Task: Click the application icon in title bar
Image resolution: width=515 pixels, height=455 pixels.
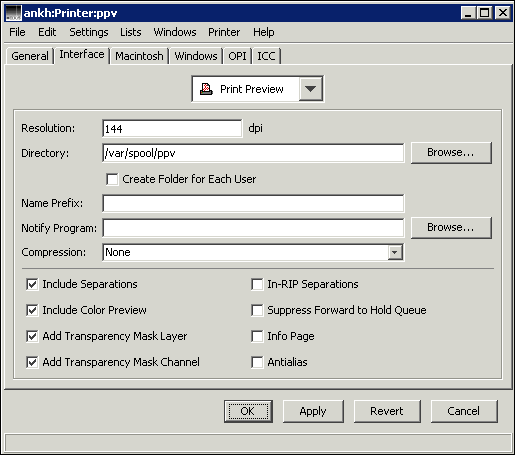Action: 14,13
